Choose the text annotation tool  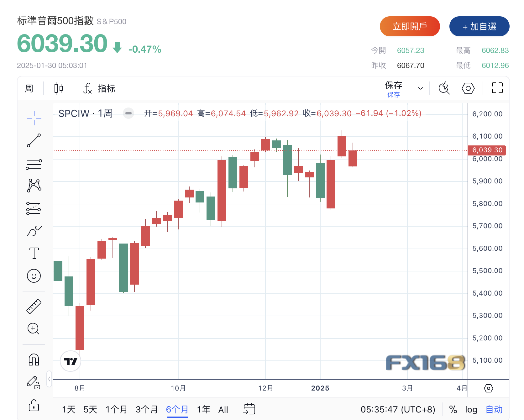click(34, 253)
